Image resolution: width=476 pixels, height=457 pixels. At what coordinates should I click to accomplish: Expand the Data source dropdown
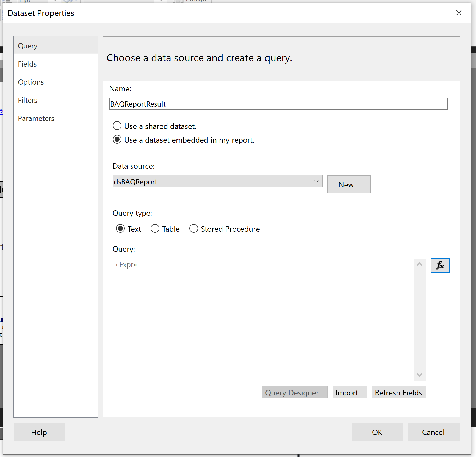[317, 181]
